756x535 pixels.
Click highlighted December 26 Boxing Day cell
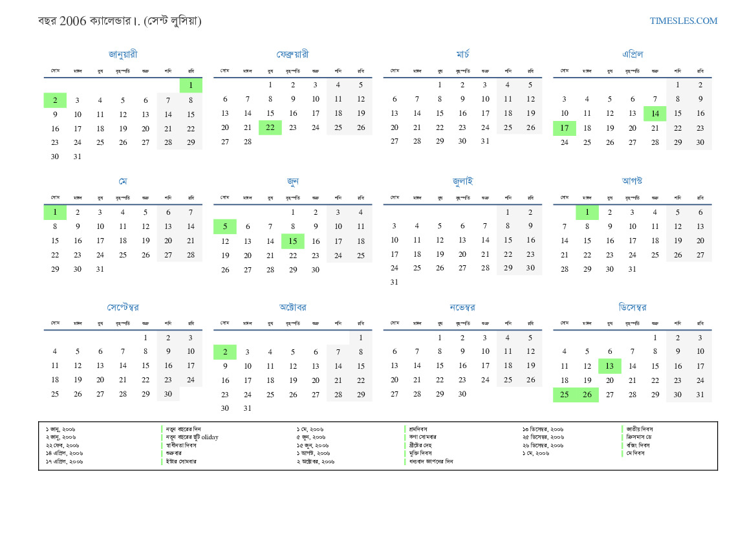(x=587, y=395)
